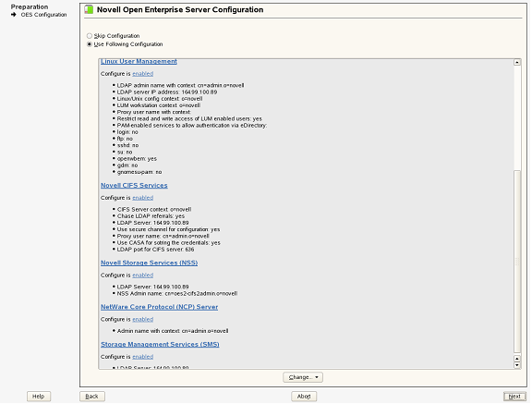532x404 pixels.
Task: Click Linux/Unix config context line
Action: pyautogui.click(x=160, y=99)
